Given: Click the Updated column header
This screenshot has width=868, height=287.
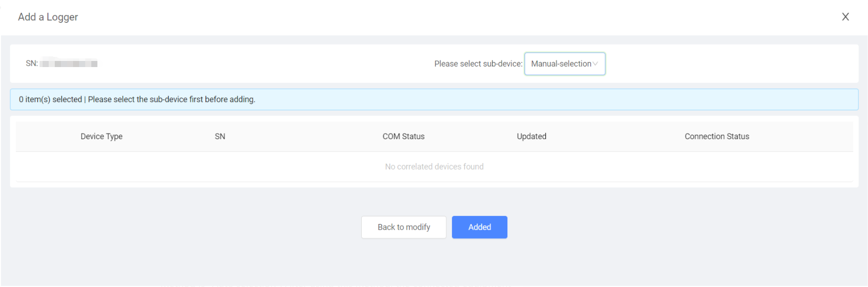Looking at the screenshot, I should (531, 136).
